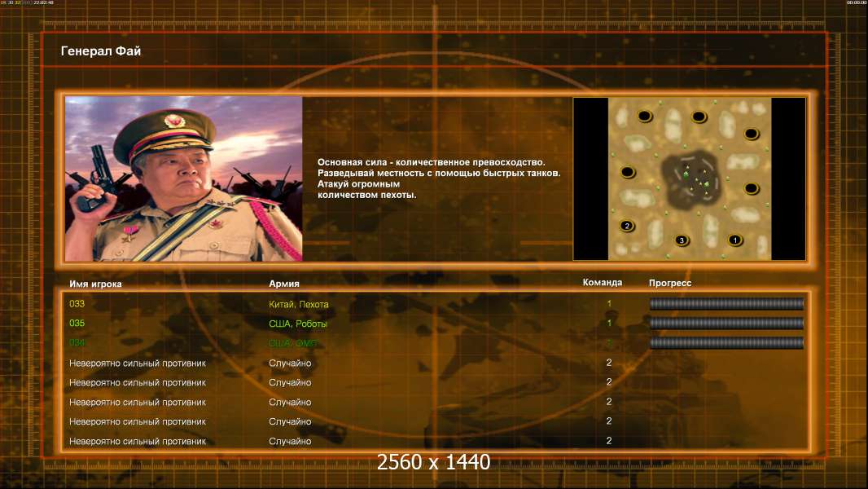Click the "США, Роботы" army entry
Image resolution: width=868 pixels, height=489 pixels.
click(298, 324)
